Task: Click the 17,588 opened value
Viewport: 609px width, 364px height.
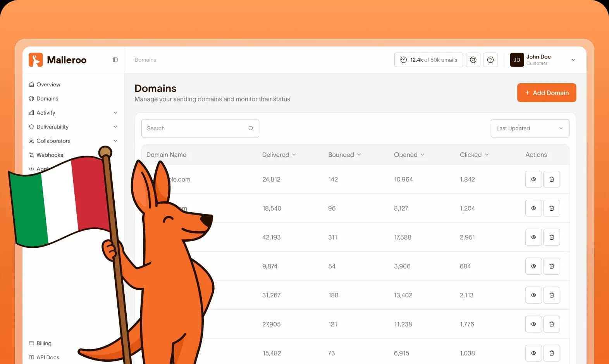Action: [403, 237]
